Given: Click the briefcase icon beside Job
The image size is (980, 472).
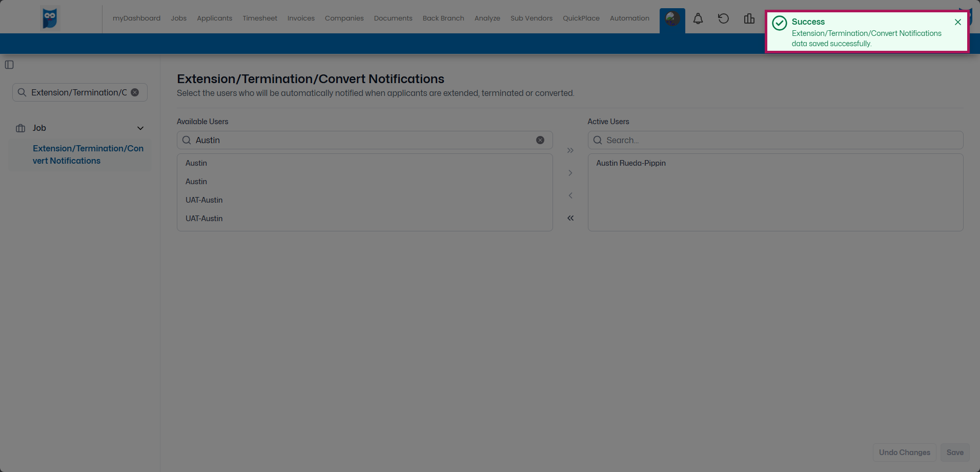Looking at the screenshot, I should (x=20, y=128).
